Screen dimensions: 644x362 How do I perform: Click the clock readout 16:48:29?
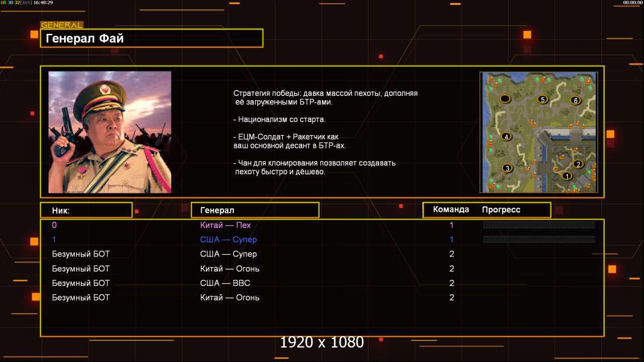click(43, 2)
